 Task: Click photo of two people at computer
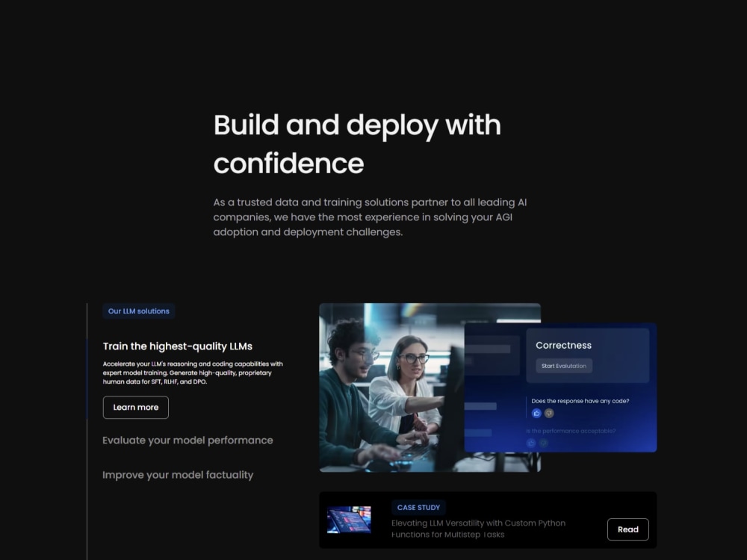click(391, 388)
